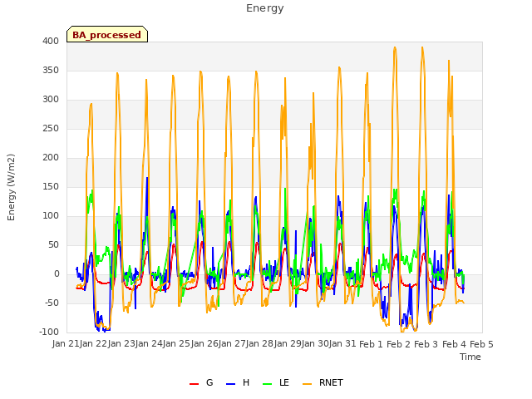Screen dimensions: 532x399
Task: Click the Feb 2 x-axis label
Action: [399, 344]
